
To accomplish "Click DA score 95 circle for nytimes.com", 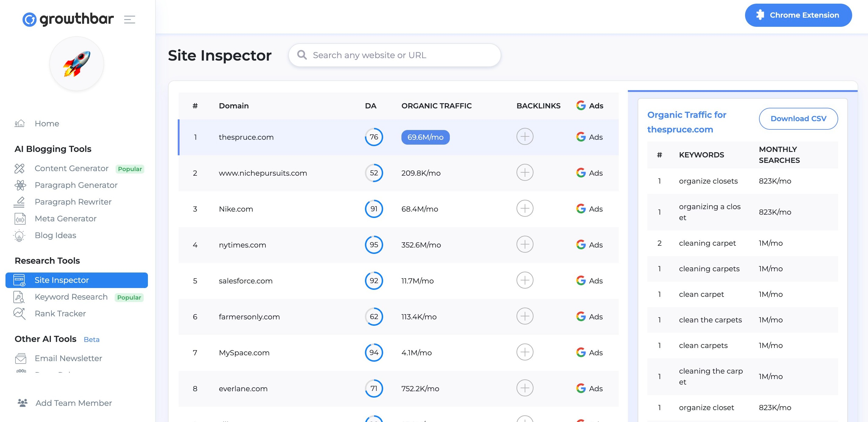I will [374, 245].
